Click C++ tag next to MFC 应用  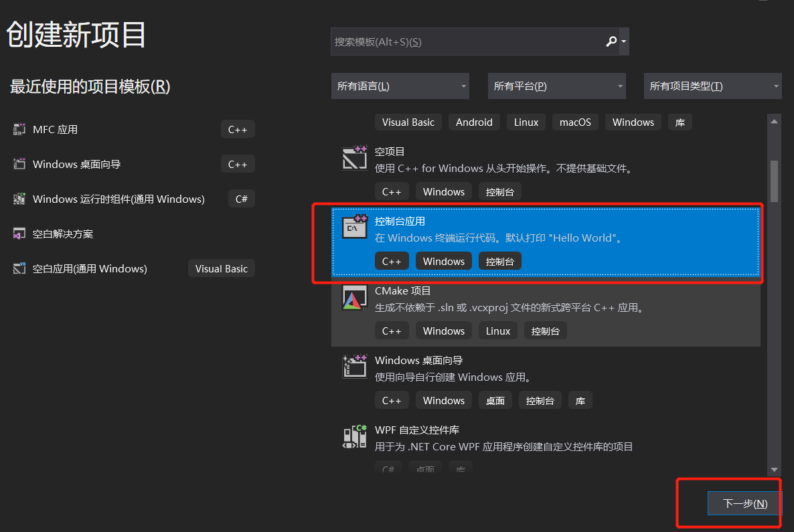[x=238, y=130]
